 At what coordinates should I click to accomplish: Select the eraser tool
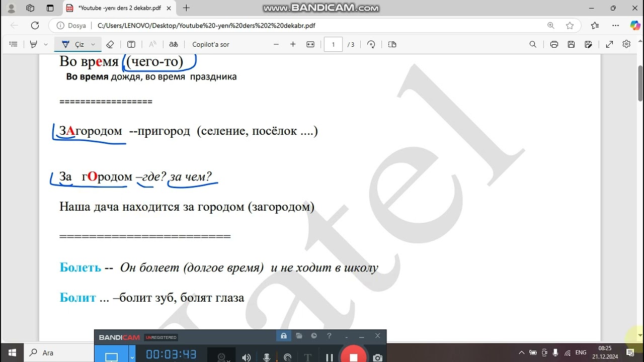110,44
